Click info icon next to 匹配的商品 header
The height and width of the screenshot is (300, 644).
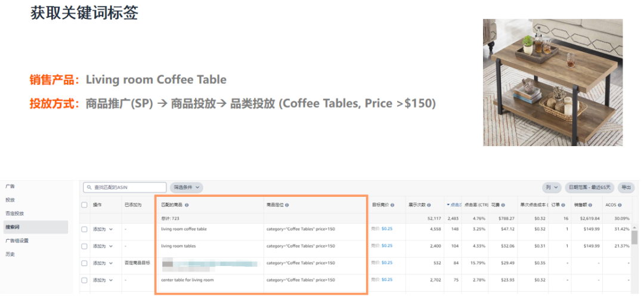click(187, 205)
